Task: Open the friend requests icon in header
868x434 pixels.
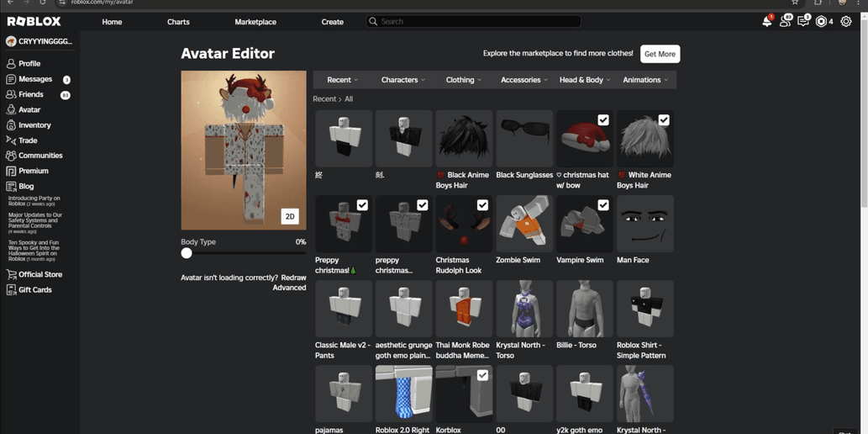Action: (x=785, y=22)
